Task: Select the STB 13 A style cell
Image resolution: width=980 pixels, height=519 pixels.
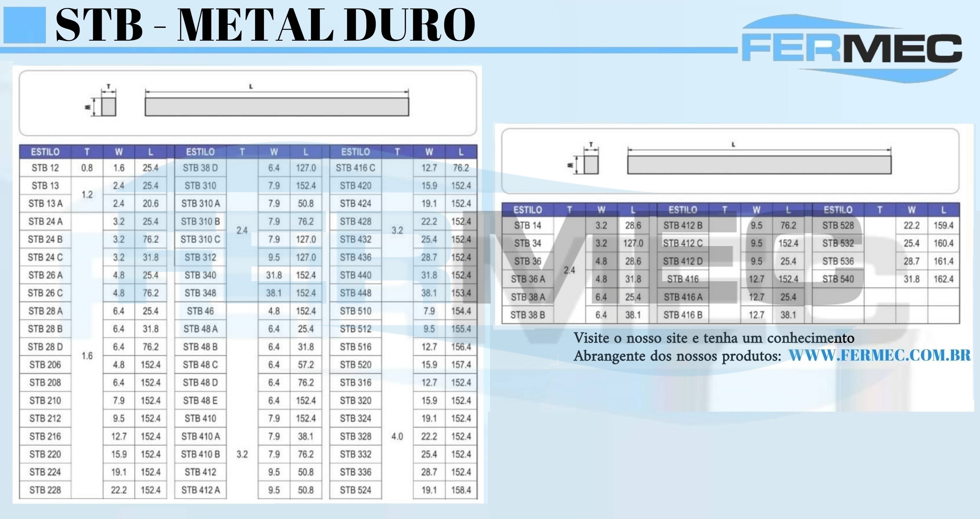Action: point(45,204)
